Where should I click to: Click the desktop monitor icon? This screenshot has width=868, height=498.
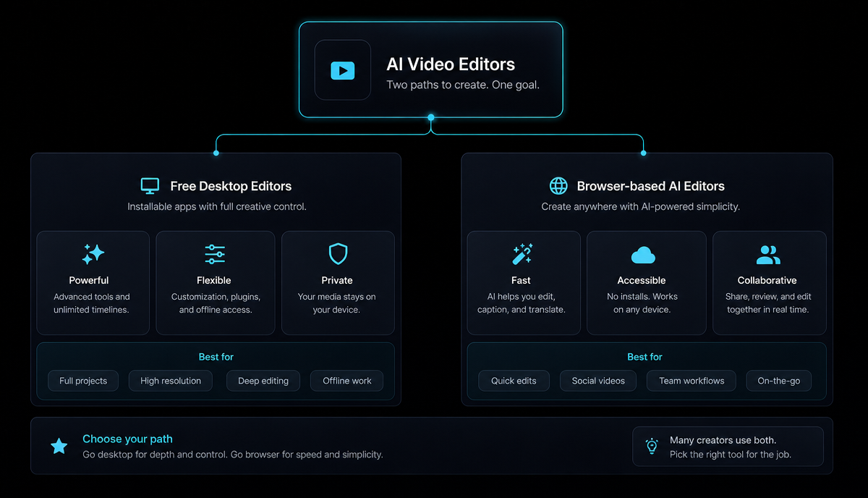pyautogui.click(x=150, y=186)
